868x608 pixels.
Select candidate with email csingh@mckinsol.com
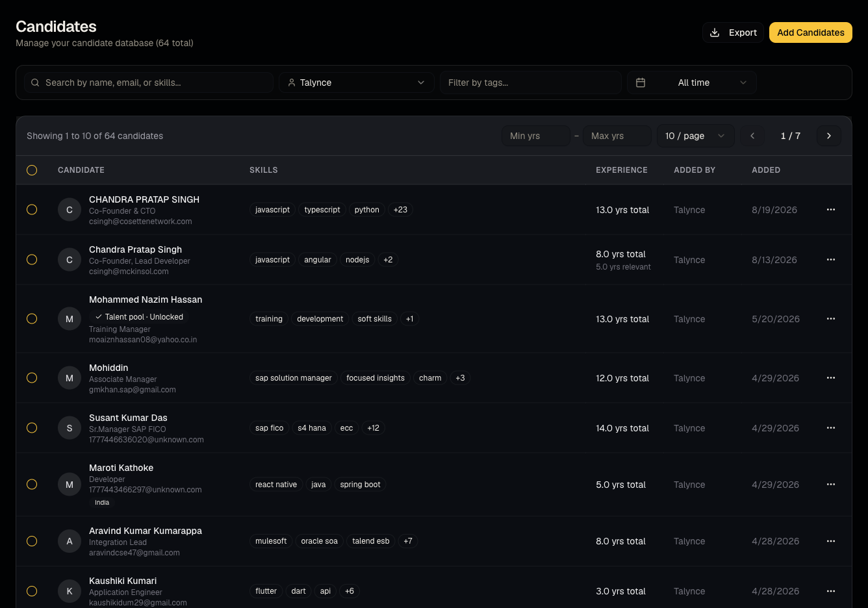[x=32, y=260]
